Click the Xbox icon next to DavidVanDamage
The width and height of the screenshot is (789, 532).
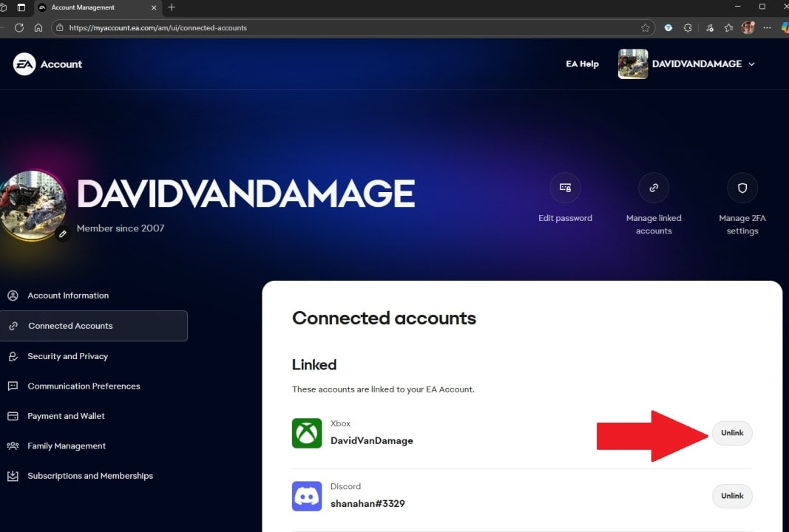click(307, 433)
